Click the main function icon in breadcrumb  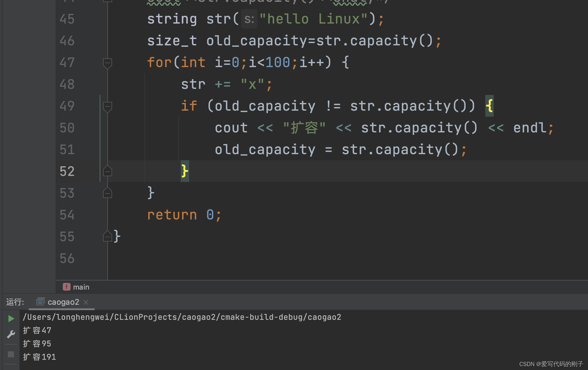[66, 287]
